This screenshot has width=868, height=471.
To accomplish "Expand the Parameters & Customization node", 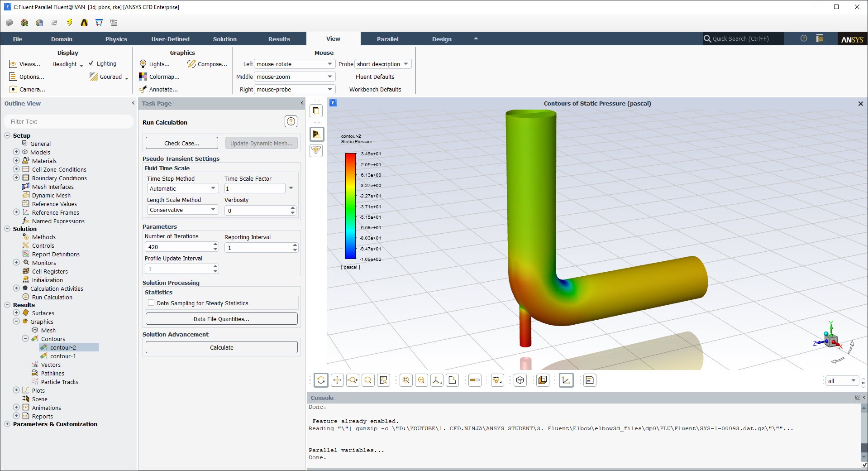I will [7, 424].
